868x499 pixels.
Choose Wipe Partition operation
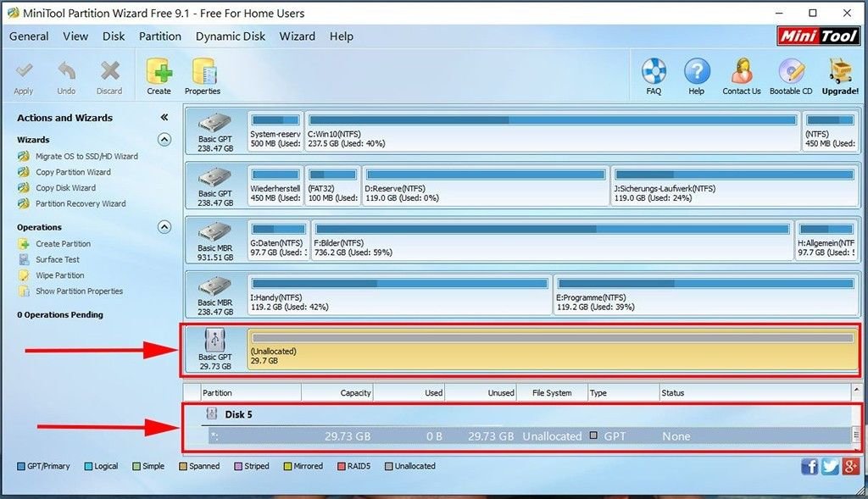pyautogui.click(x=60, y=275)
